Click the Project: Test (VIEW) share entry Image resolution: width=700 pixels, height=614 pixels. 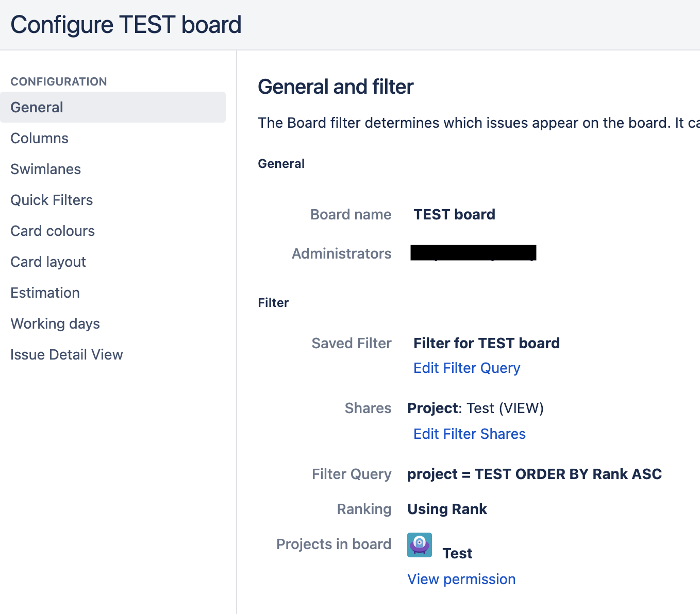click(x=475, y=408)
